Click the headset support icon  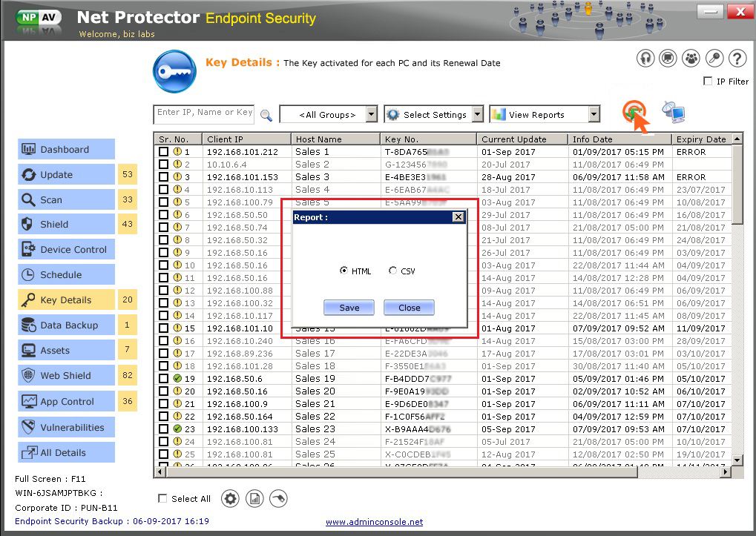[x=645, y=59]
